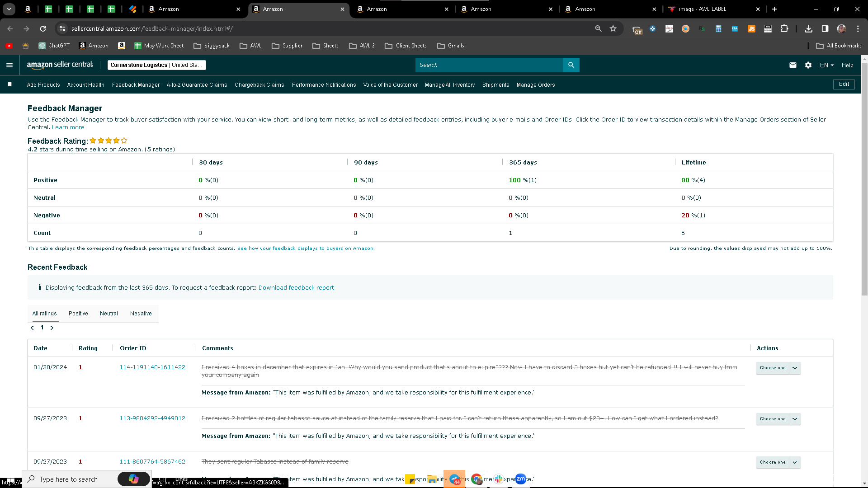
Task: Click the search magnifier button
Action: click(571, 65)
